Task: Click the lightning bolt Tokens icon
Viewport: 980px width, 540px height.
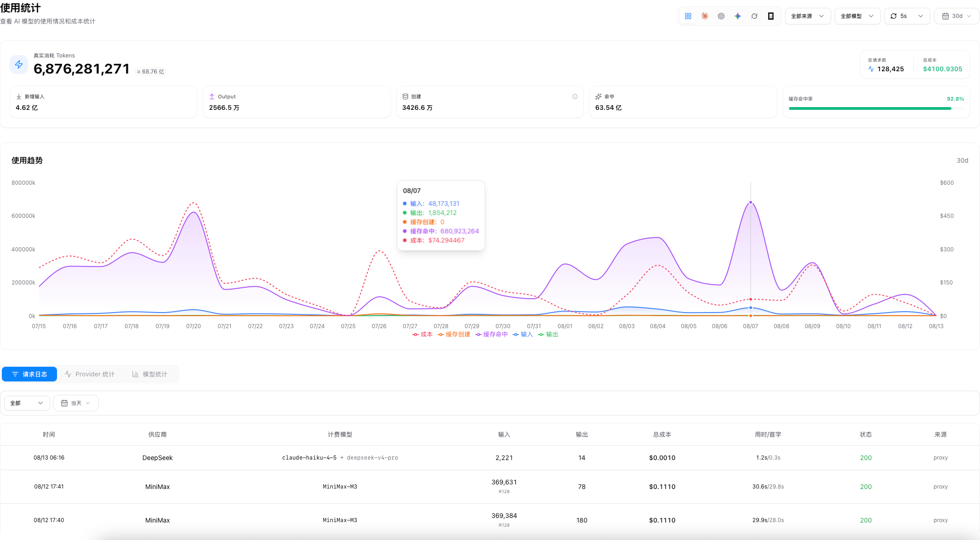Action: (x=19, y=64)
